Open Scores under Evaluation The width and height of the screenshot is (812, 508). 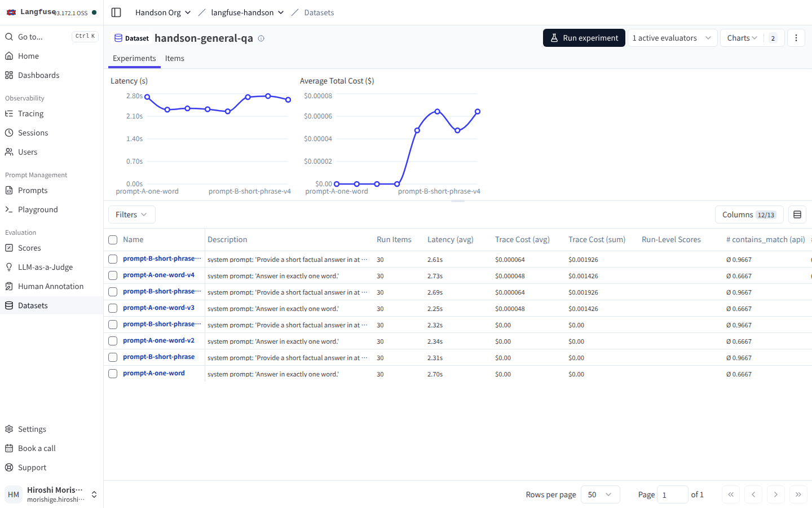pos(51,248)
